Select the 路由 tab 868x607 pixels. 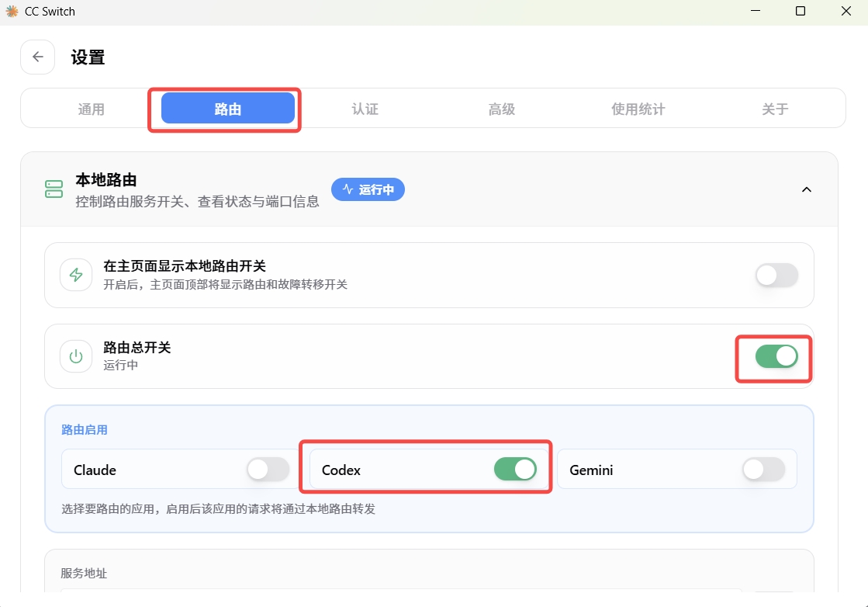(227, 109)
